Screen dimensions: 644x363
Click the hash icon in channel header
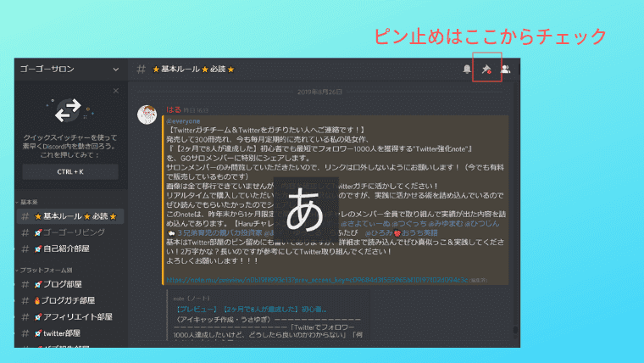(142, 69)
